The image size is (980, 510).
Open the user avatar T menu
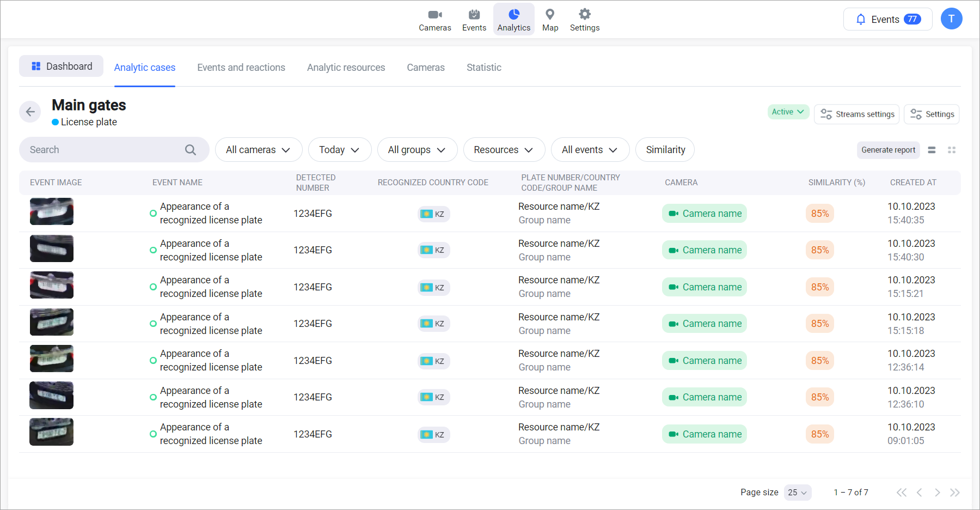pyautogui.click(x=951, y=19)
